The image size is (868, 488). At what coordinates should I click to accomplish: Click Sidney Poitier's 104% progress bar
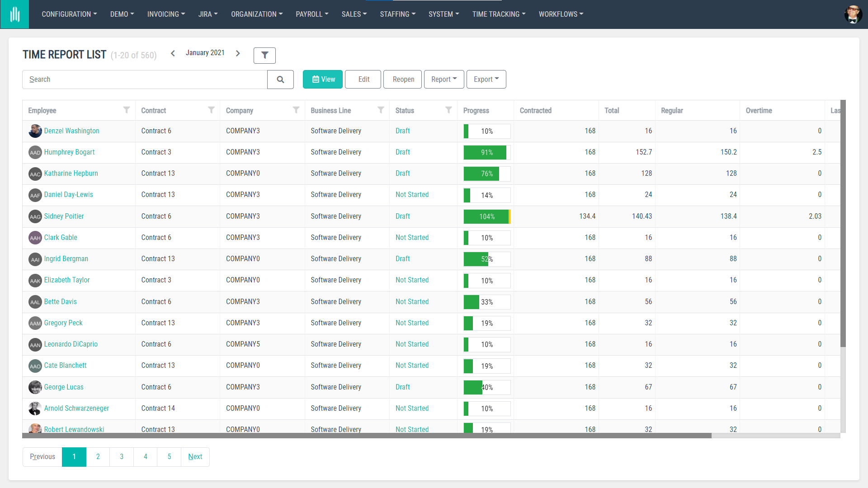click(x=487, y=216)
